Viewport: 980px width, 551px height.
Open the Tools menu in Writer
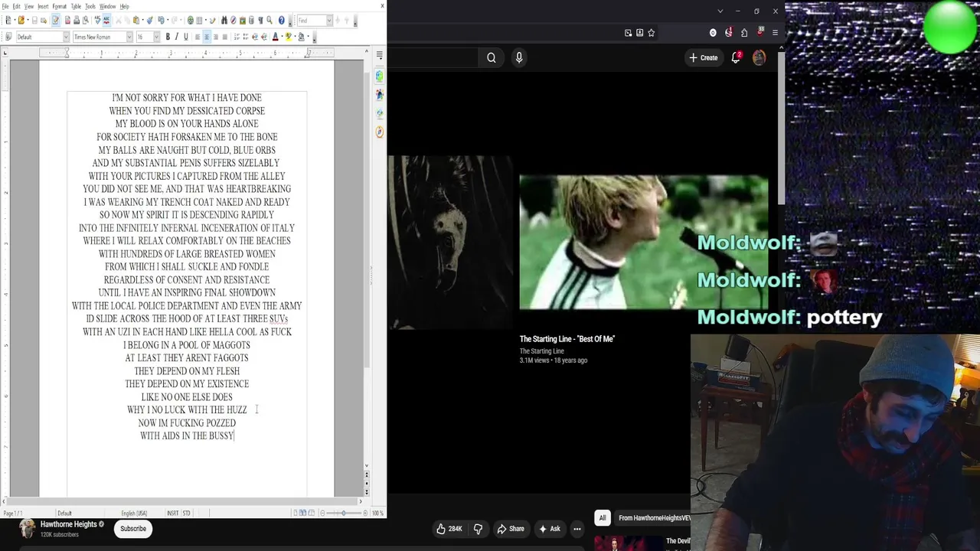(90, 6)
